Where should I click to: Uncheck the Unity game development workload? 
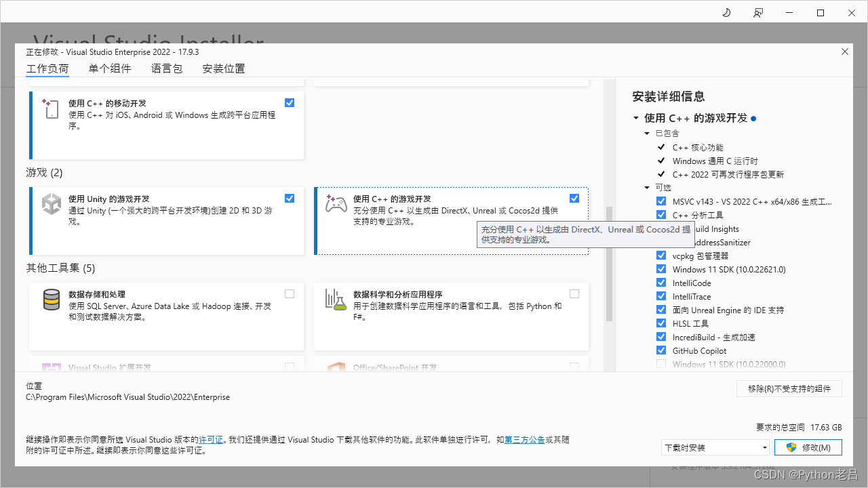[290, 199]
